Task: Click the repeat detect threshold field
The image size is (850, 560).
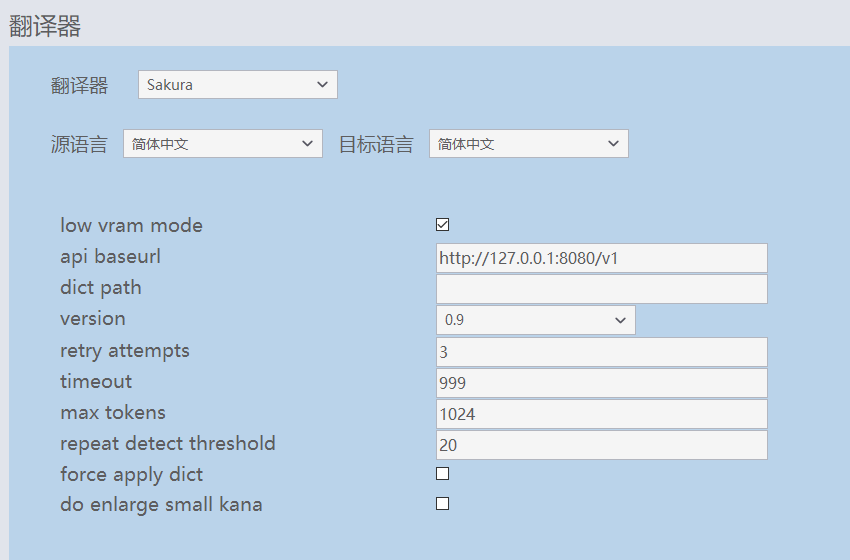Action: (x=602, y=445)
